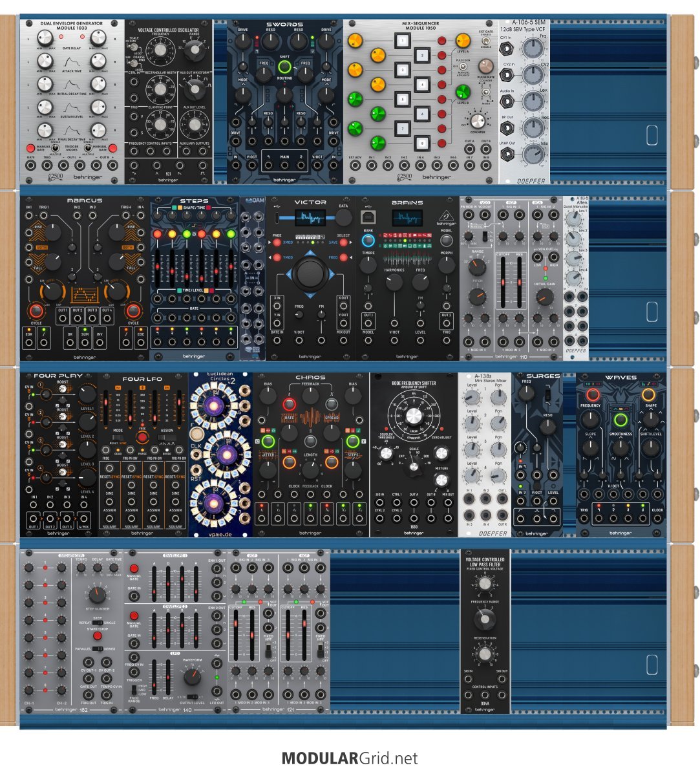Click the Frq. knob on A-106-5 SEM
This screenshot has width=700, height=772.
click(x=533, y=48)
